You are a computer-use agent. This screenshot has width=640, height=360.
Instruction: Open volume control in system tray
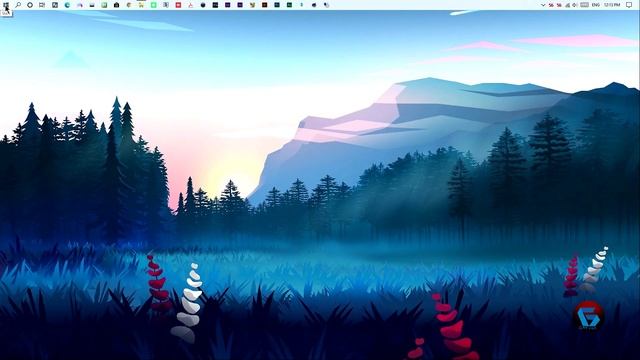point(575,5)
